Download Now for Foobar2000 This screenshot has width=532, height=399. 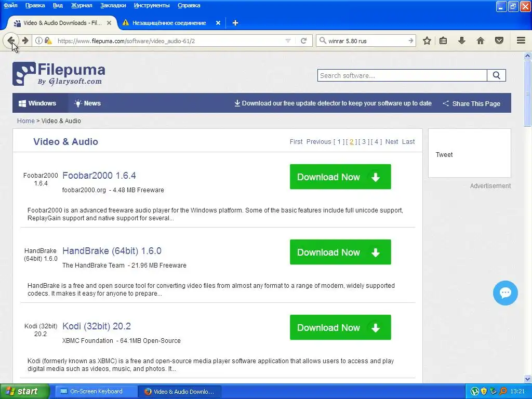coord(340,177)
